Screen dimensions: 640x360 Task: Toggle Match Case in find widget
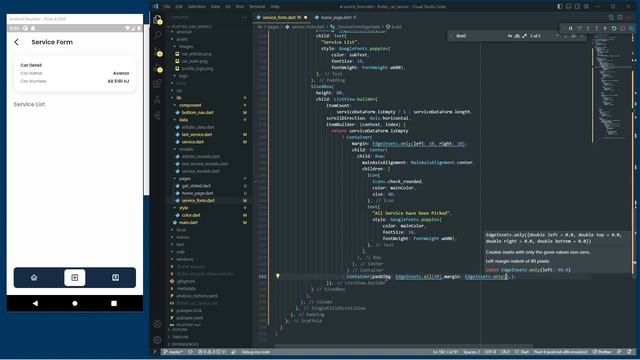510,36
